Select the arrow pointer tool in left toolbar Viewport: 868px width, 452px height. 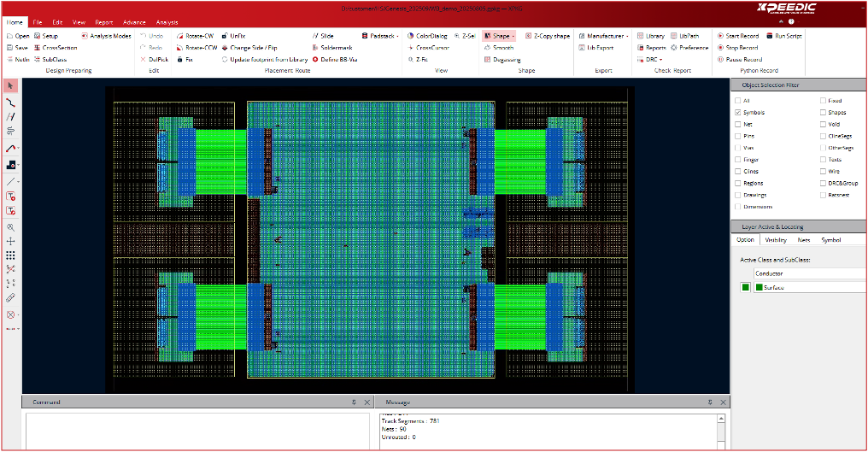[10, 86]
